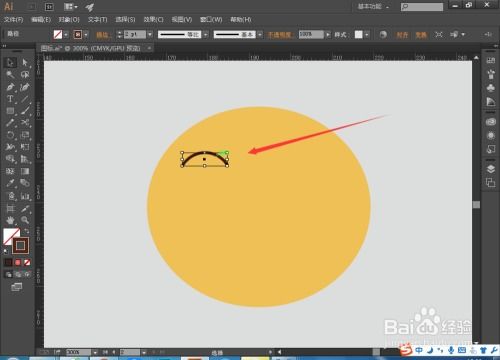500x360 pixels.
Task: Open the 文件(F) menu
Action: point(14,20)
